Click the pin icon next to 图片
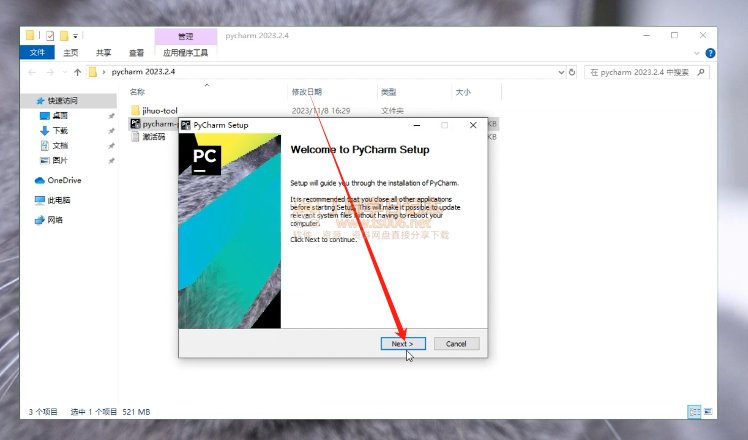748x440 pixels. click(111, 161)
